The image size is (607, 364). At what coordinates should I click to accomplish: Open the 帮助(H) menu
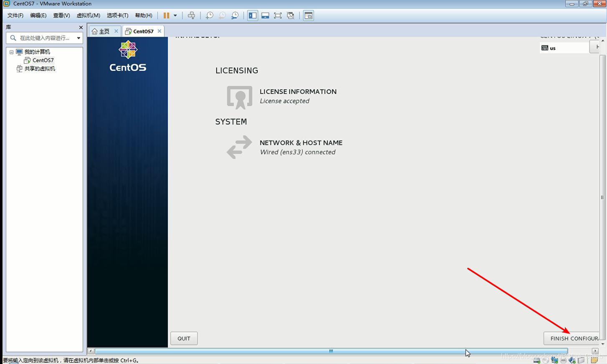[144, 15]
